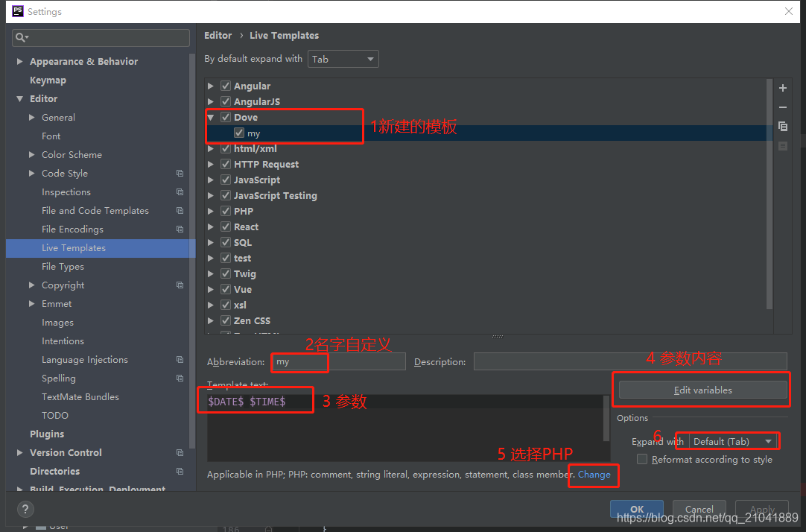Collapse the Dove template group
Screen dimensions: 806x532
tap(211, 117)
